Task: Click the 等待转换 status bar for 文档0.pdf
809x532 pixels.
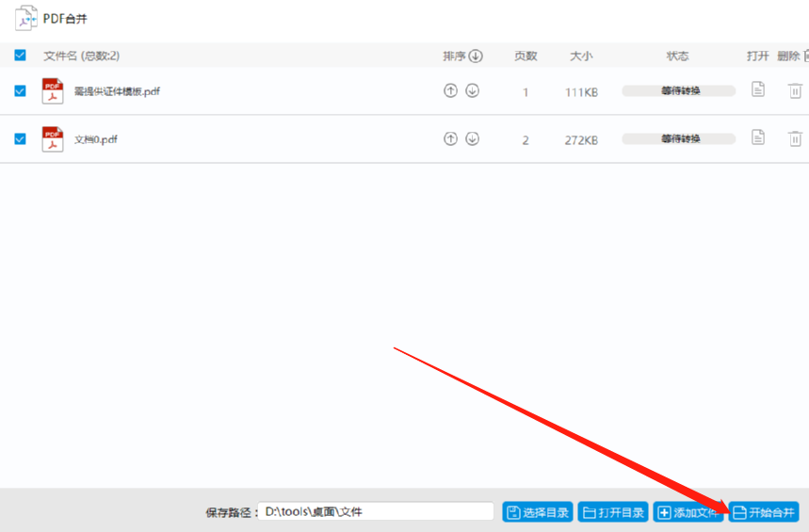Action: pyautogui.click(x=678, y=138)
